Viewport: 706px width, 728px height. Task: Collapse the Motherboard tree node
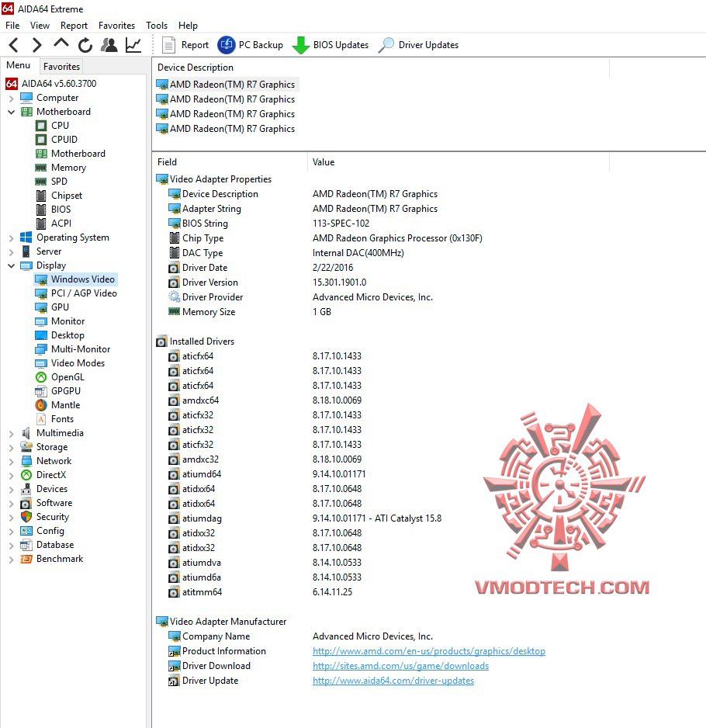point(11,112)
